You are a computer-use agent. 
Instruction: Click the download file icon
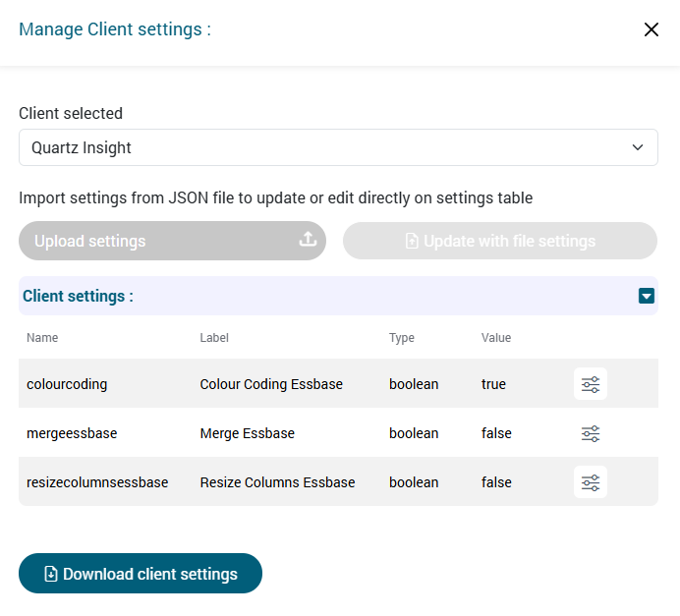51,575
